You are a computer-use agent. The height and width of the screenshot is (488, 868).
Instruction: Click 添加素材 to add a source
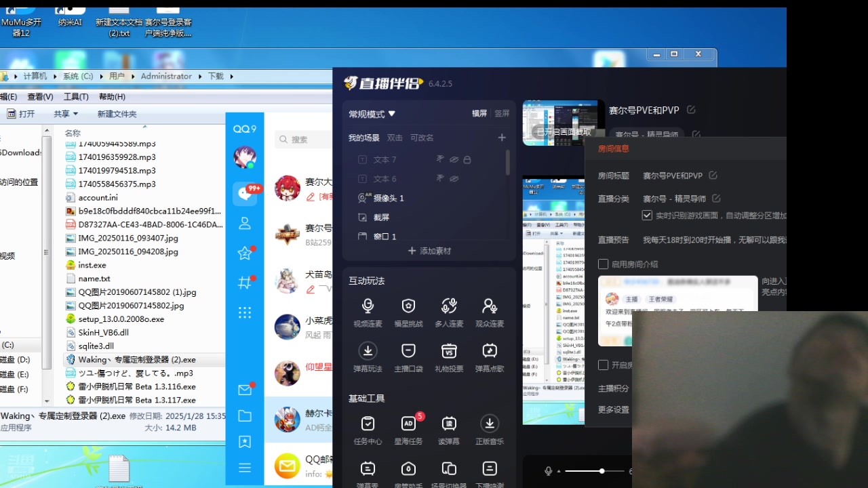[429, 251]
